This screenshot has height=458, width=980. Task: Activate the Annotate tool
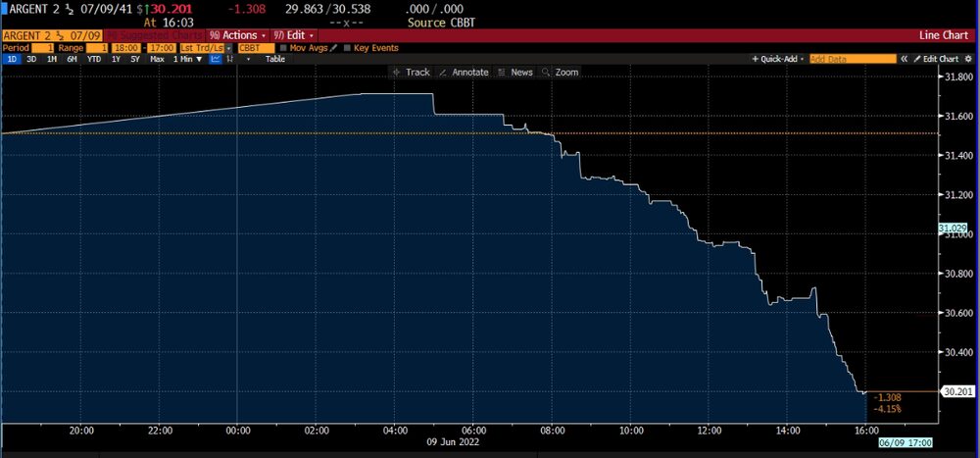[x=464, y=73]
